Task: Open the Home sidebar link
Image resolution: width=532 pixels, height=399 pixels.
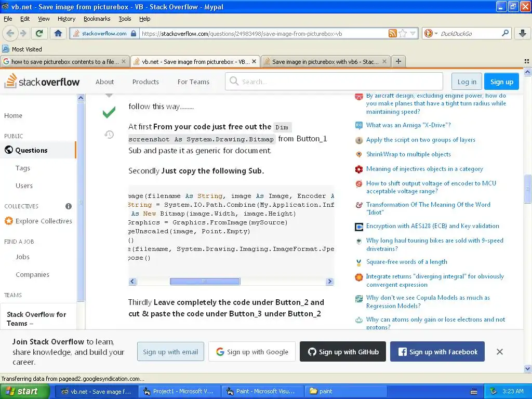Action: pos(13,115)
